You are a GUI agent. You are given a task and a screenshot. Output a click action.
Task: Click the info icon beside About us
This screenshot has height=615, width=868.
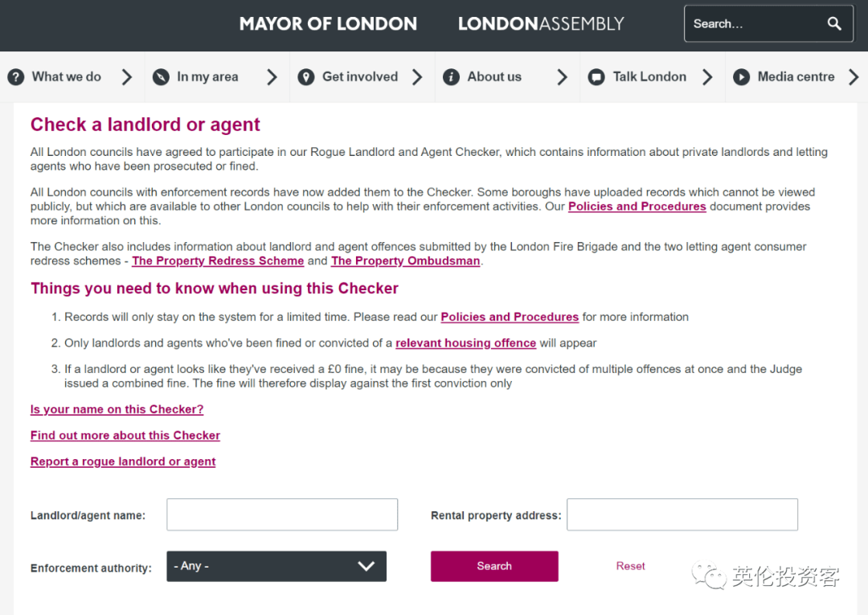click(x=451, y=77)
